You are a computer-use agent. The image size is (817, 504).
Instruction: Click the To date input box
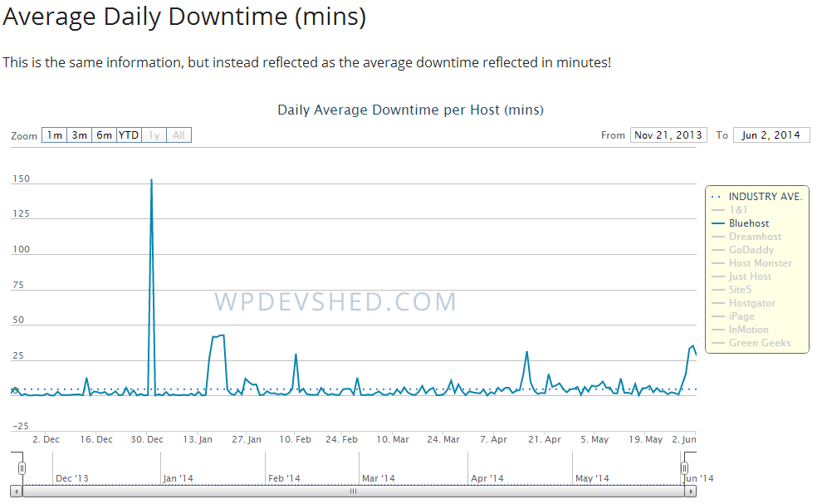(x=771, y=135)
